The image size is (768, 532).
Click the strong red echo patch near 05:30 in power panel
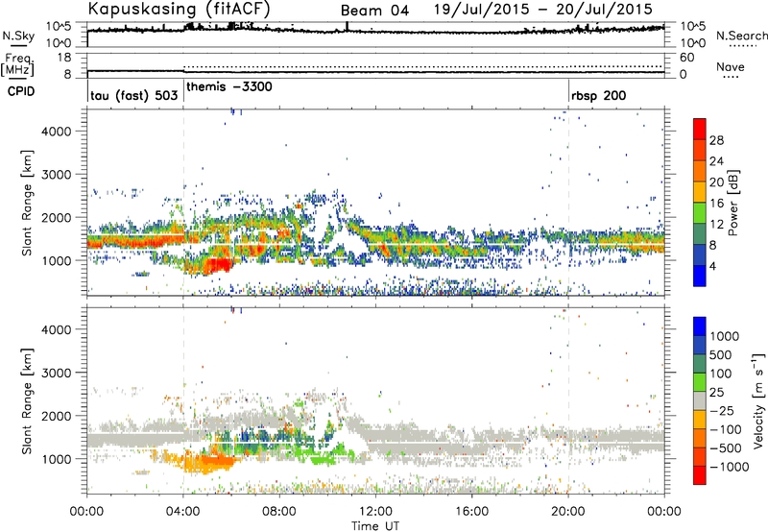click(x=218, y=265)
